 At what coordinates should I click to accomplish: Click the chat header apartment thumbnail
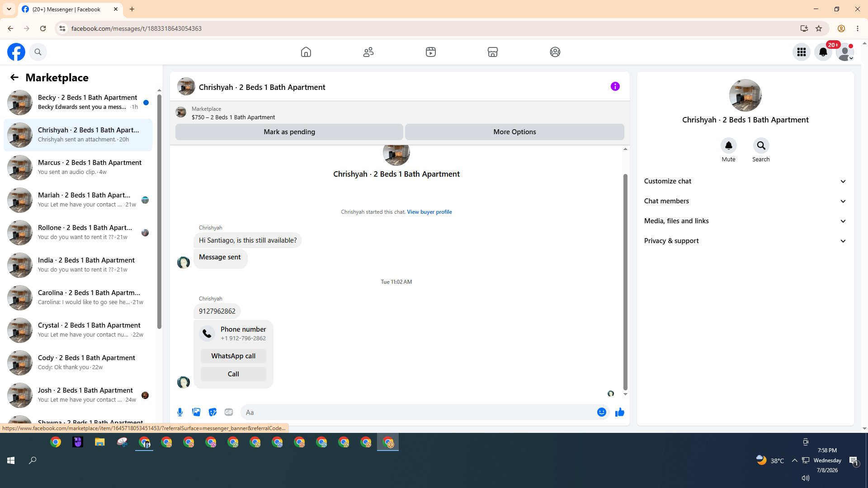[186, 86]
